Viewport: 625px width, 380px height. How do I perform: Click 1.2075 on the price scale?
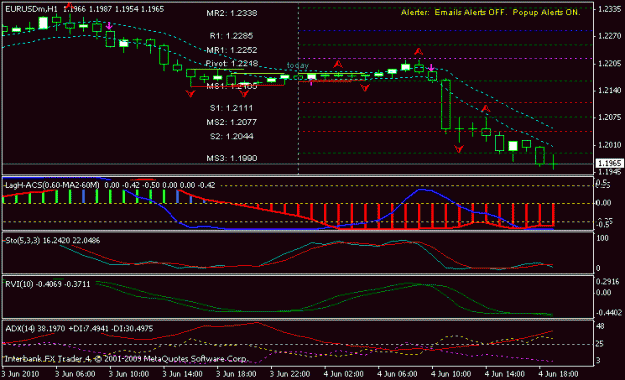[x=610, y=118]
